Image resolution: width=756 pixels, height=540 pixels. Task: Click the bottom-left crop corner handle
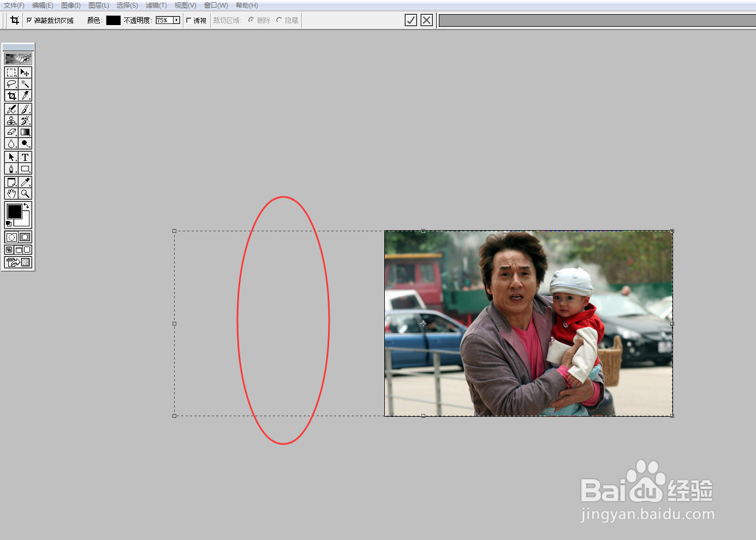[x=174, y=416]
